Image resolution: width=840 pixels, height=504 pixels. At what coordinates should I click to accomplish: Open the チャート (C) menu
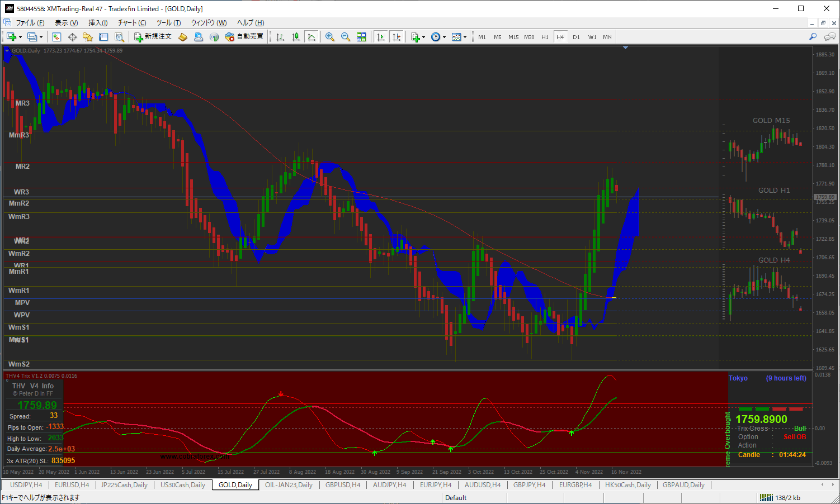tap(131, 23)
